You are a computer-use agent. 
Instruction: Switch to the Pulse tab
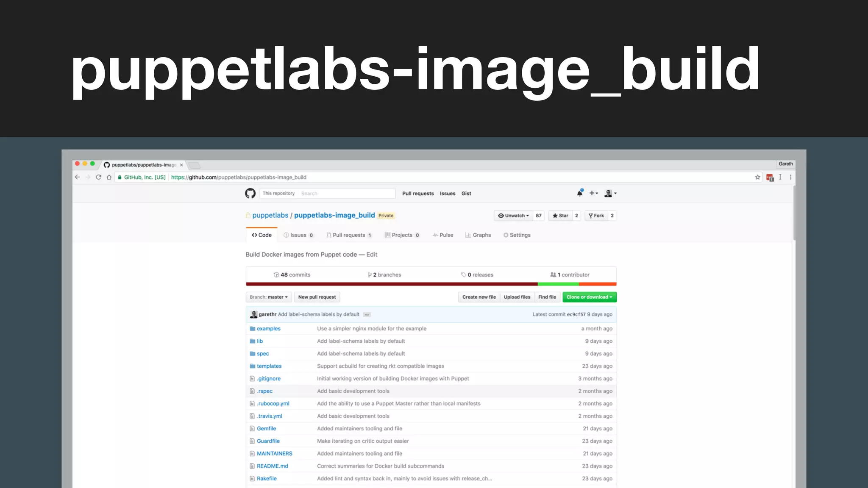(x=443, y=235)
